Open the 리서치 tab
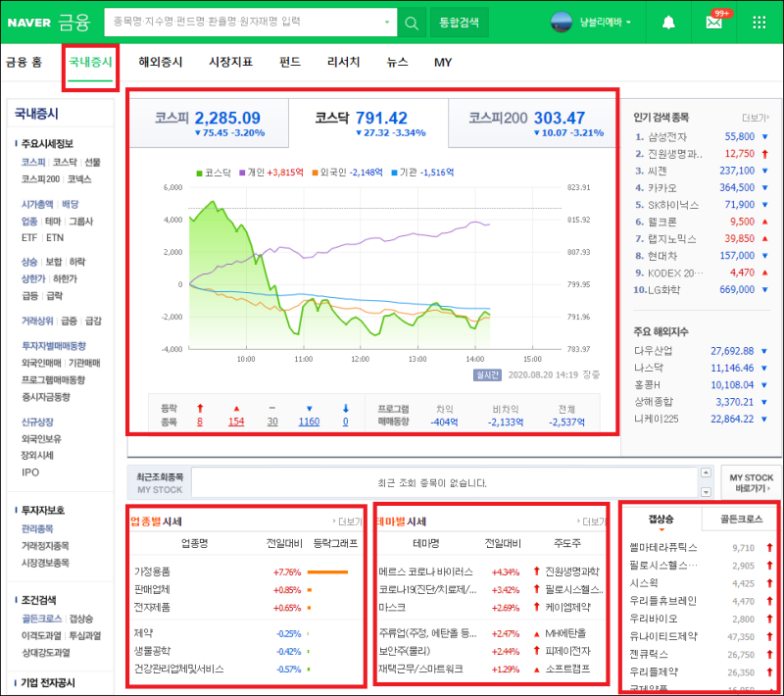Viewport: 784px width, 696px height. [x=344, y=62]
